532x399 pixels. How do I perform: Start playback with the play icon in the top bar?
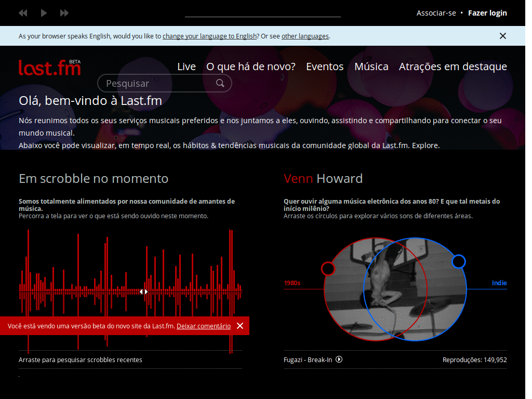(x=44, y=13)
